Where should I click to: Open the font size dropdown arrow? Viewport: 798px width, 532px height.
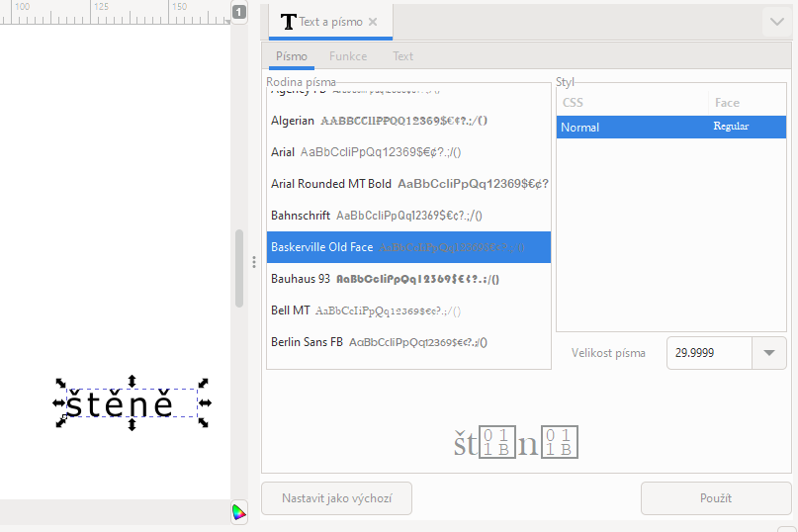point(769,353)
